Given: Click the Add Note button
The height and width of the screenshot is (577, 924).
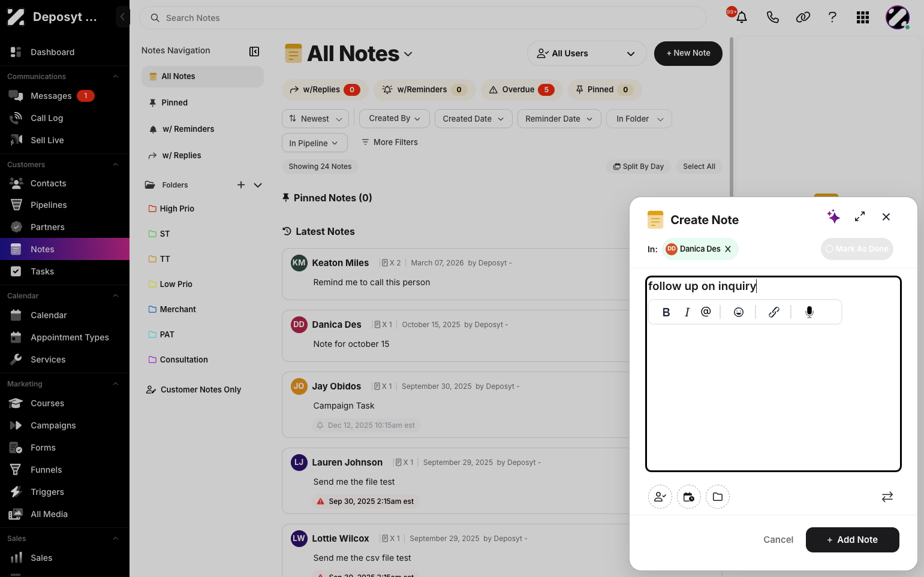Looking at the screenshot, I should pos(853,540).
